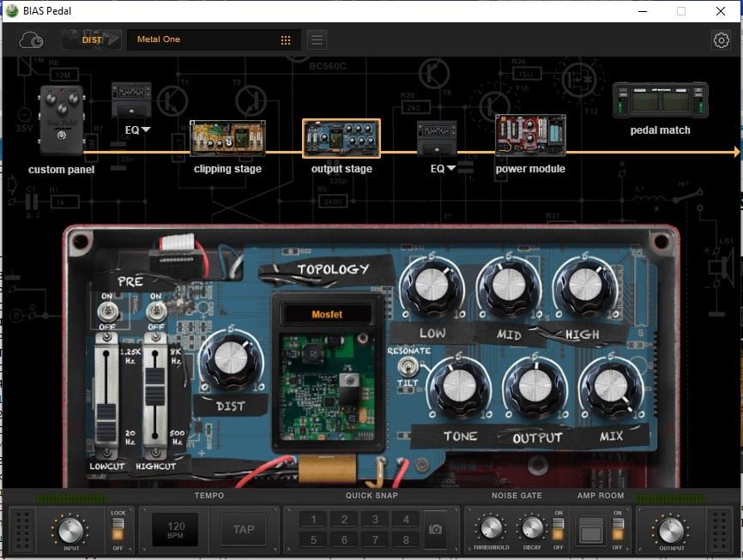
Task: Expand the second EQ dropdown arrow
Action: (451, 168)
